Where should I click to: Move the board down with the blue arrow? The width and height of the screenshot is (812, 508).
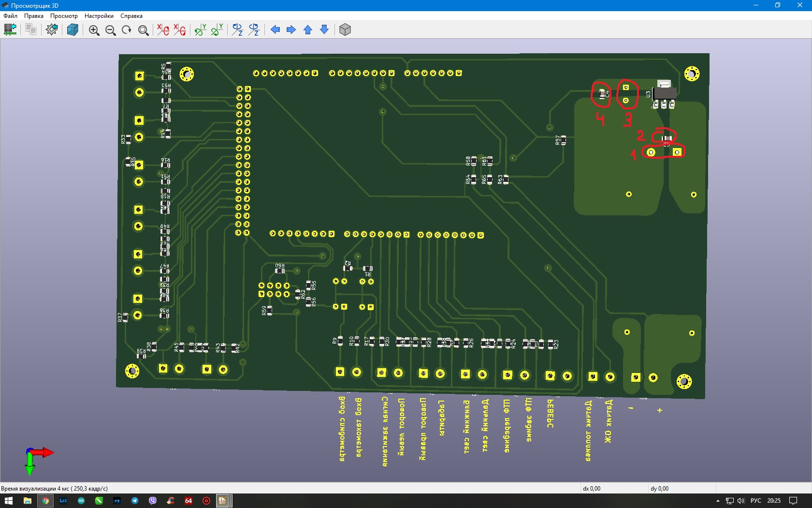[324, 30]
